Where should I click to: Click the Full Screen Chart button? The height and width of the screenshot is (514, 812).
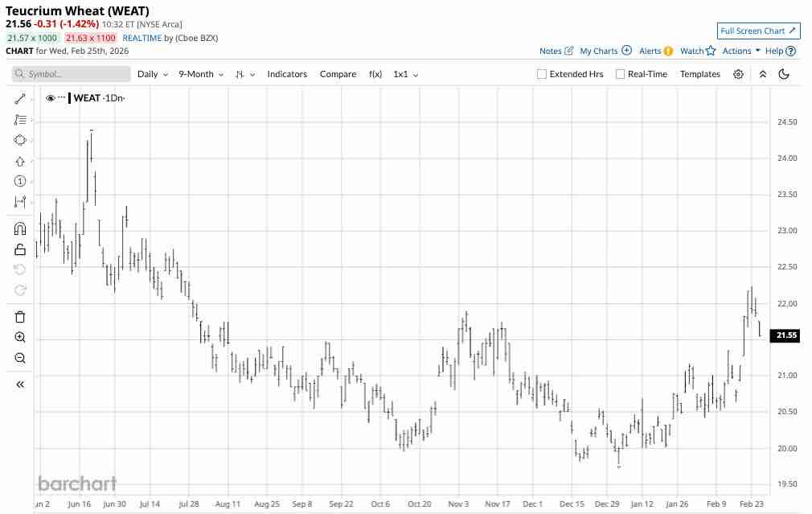758,31
